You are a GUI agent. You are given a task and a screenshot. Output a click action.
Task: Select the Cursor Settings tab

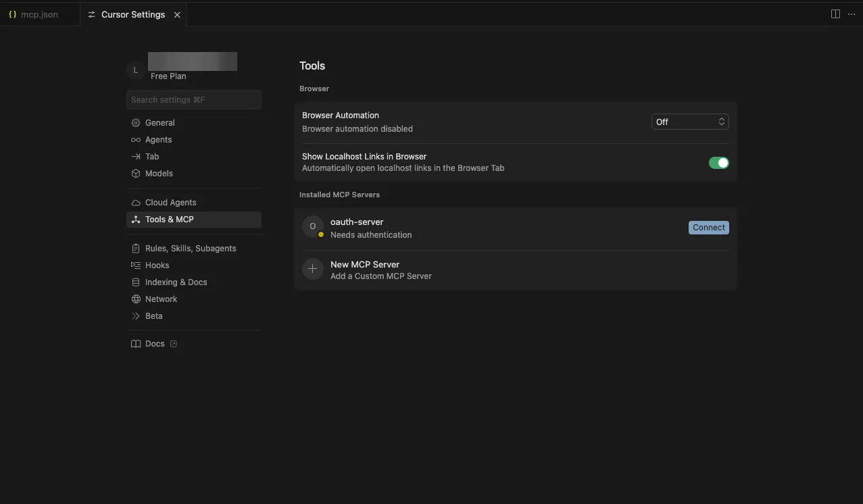(x=132, y=14)
